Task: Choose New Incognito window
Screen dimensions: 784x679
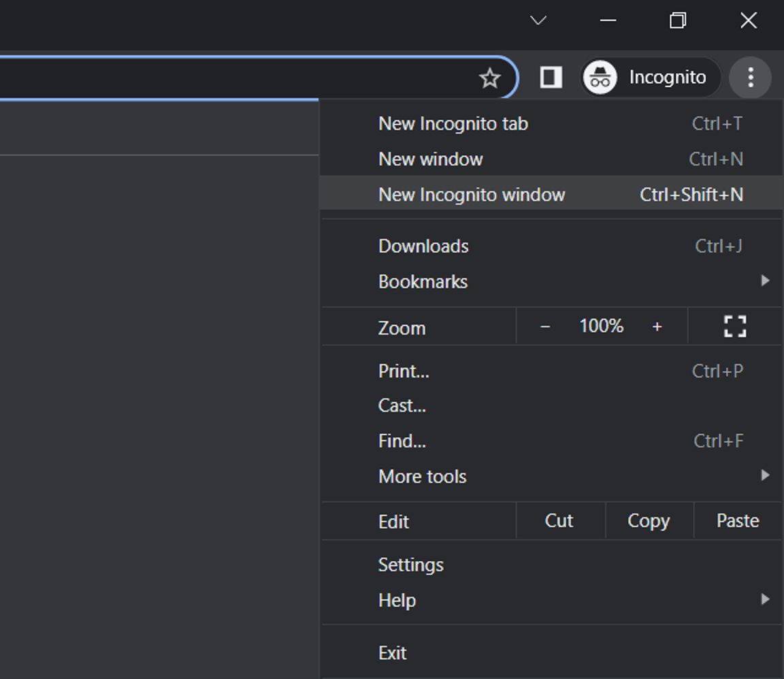Action: coord(472,195)
